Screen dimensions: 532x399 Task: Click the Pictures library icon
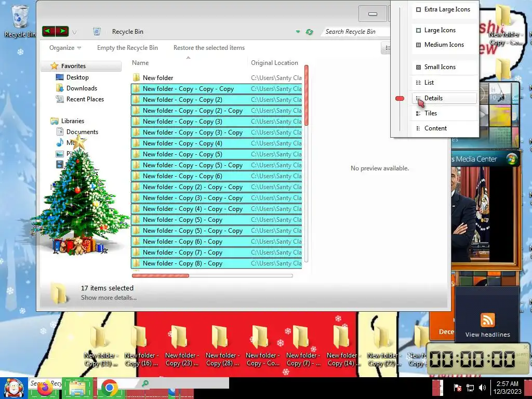60,154
